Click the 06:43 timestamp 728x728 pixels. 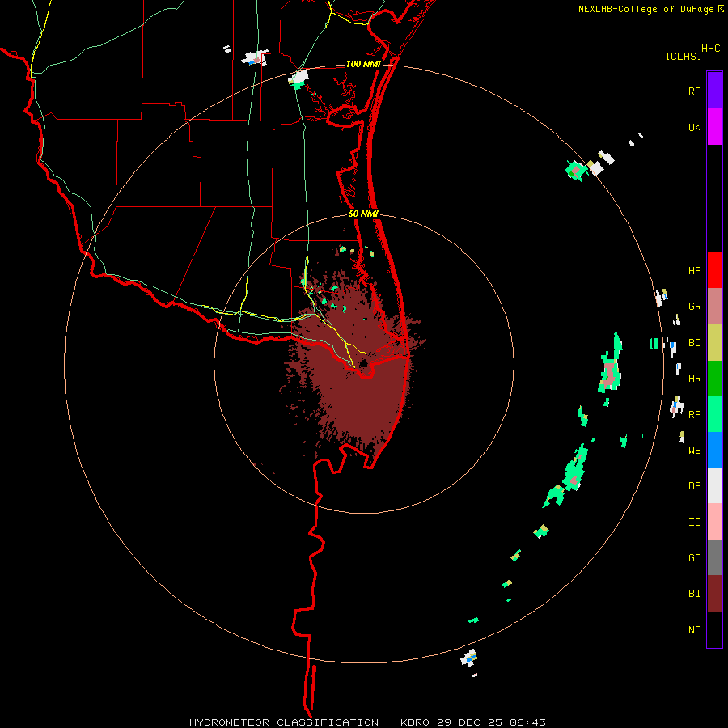click(527, 722)
